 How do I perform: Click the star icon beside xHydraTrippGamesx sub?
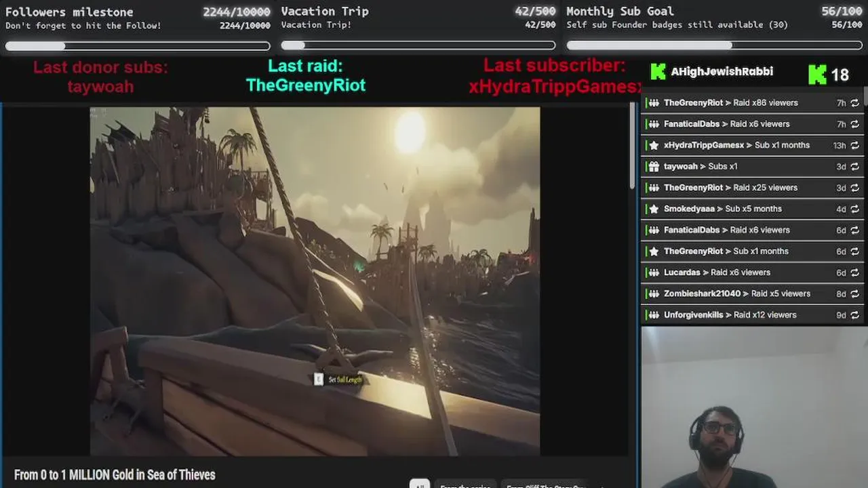[654, 145]
